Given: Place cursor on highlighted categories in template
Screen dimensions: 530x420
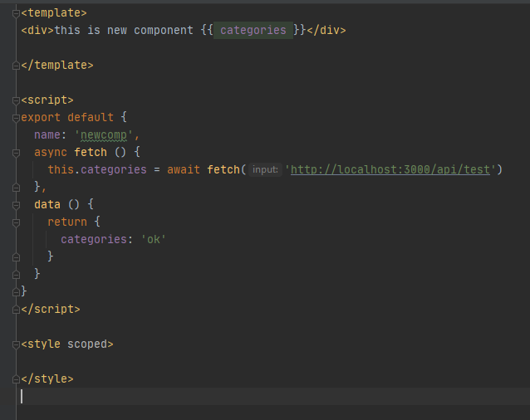Looking at the screenshot, I should (253, 31).
